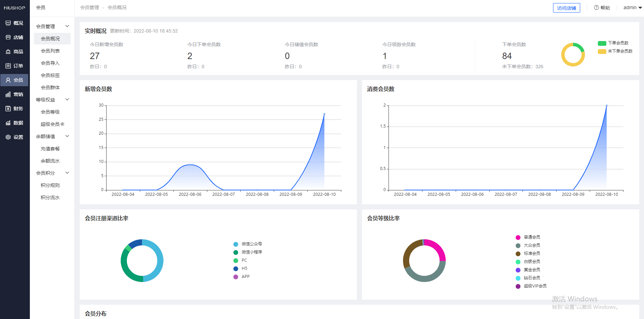The width and height of the screenshot is (644, 319).
Task: Open the admin user dropdown
Action: [632, 7]
